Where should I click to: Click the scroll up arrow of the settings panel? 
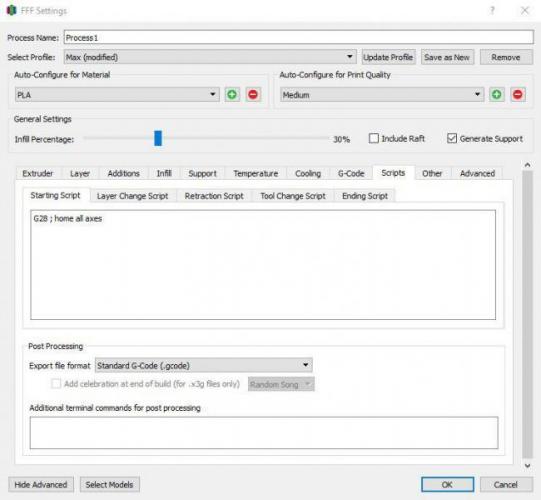(x=528, y=165)
